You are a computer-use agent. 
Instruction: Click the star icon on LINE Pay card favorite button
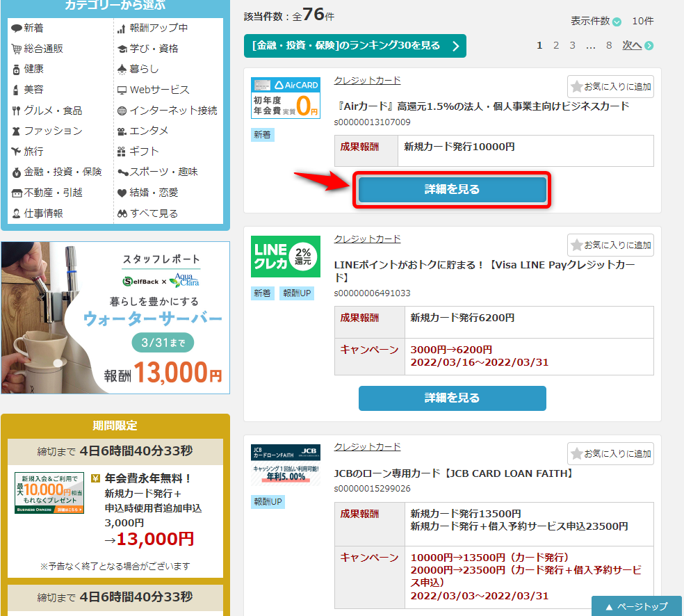[x=577, y=245]
